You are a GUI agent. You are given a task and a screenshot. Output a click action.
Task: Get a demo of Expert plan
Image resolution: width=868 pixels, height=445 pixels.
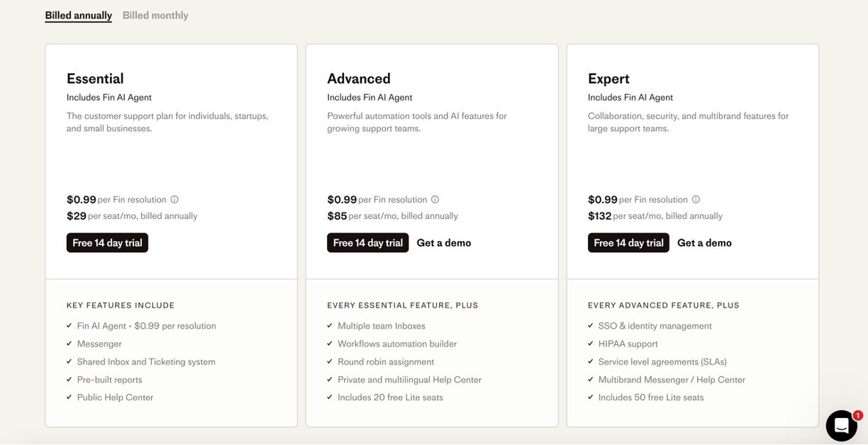pyautogui.click(x=704, y=243)
